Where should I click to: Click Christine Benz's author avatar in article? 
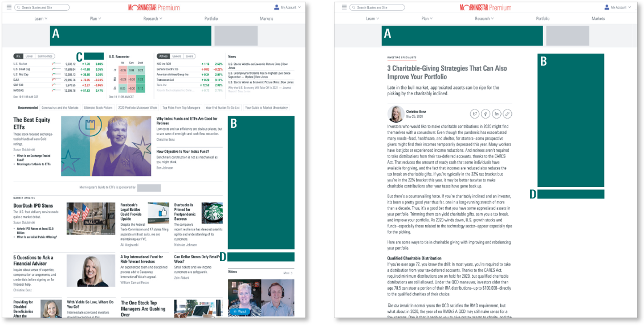[396, 114]
